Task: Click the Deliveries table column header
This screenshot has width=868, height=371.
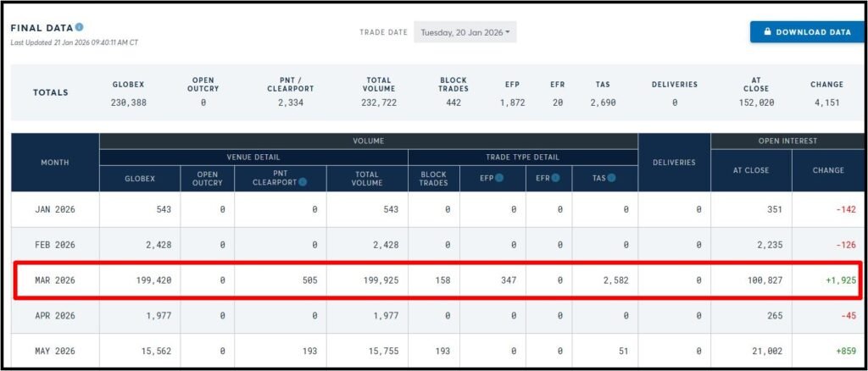Action: coord(674,162)
